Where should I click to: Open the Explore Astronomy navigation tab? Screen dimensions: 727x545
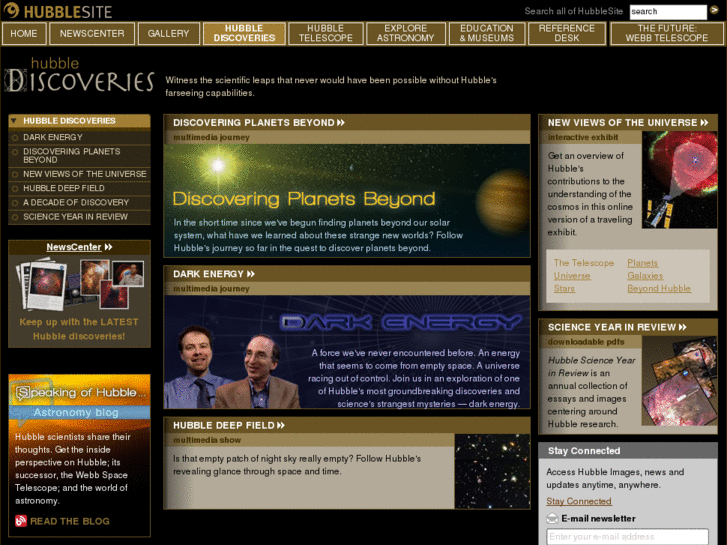click(x=406, y=33)
